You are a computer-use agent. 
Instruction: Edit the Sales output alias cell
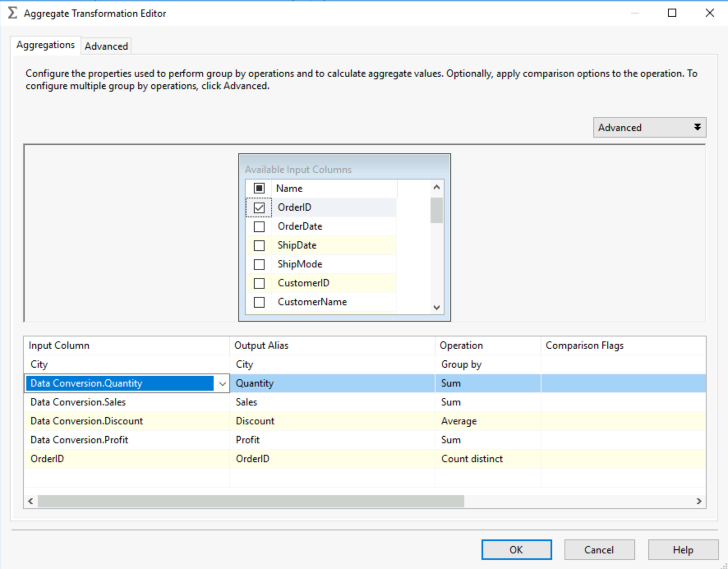(332, 402)
